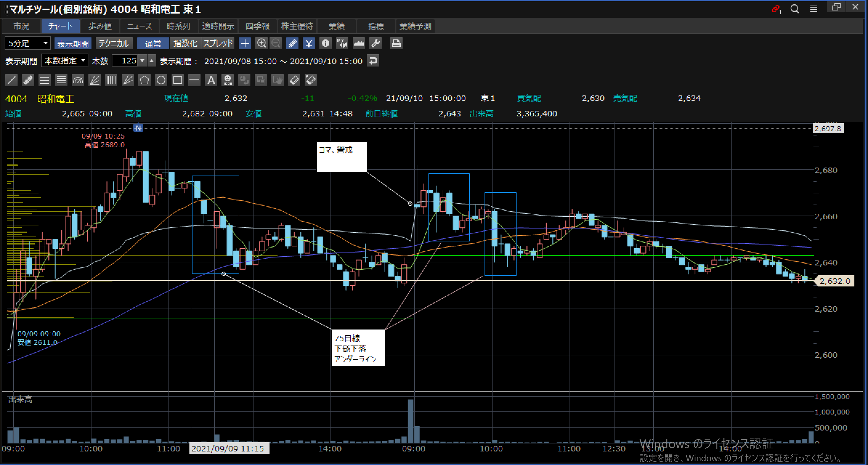Toggle the 指数化 display mode
This screenshot has height=465, width=868.
pos(185,43)
